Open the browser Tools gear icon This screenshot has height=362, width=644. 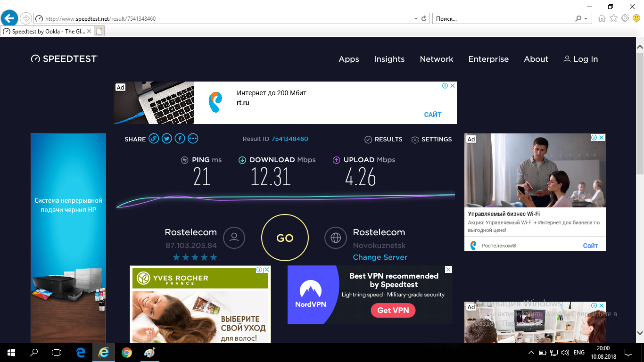(x=625, y=18)
